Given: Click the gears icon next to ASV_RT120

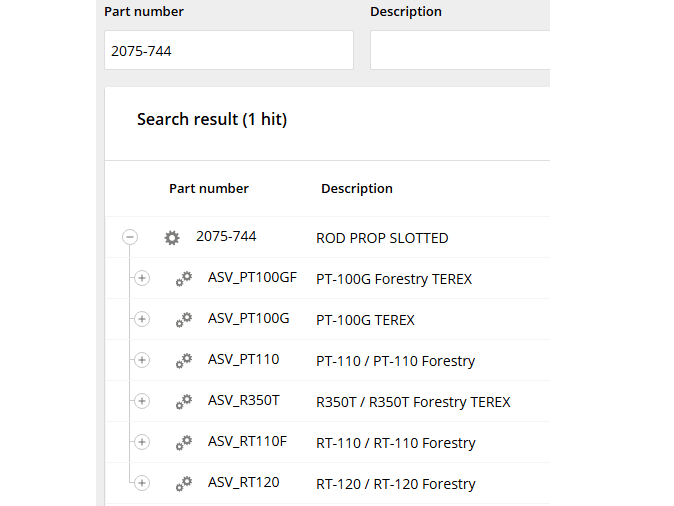Looking at the screenshot, I should tap(184, 484).
